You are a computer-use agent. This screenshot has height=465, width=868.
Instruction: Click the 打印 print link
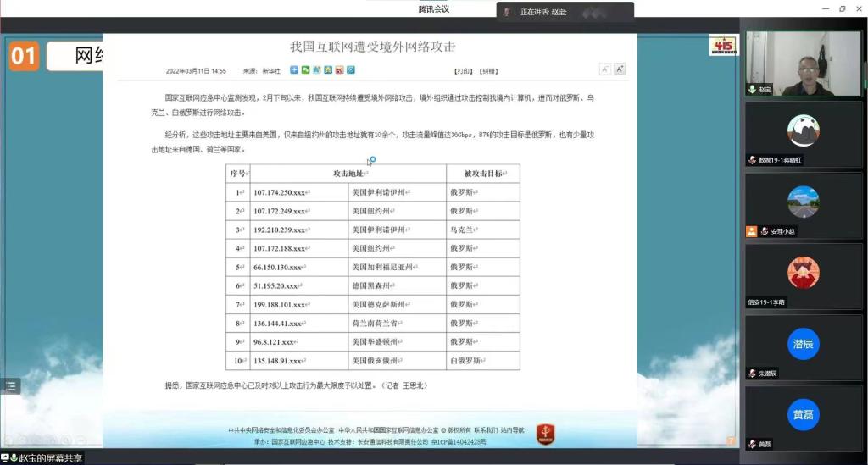coord(463,71)
